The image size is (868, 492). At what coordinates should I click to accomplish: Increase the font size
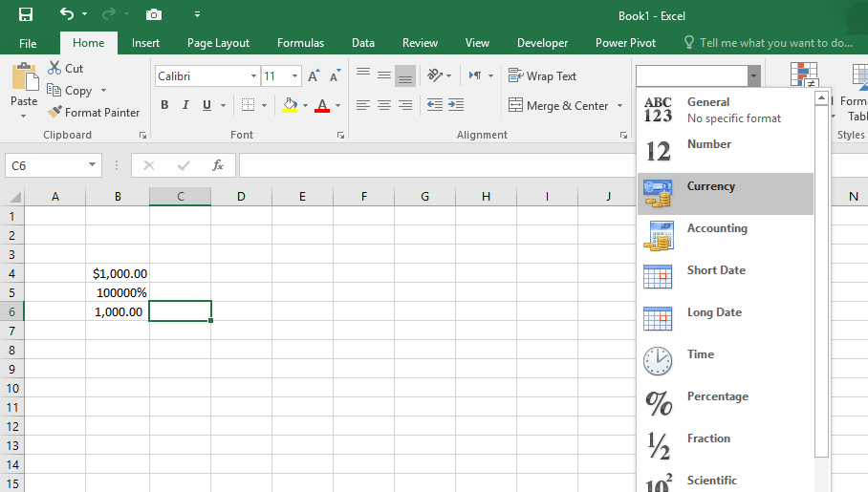click(314, 75)
